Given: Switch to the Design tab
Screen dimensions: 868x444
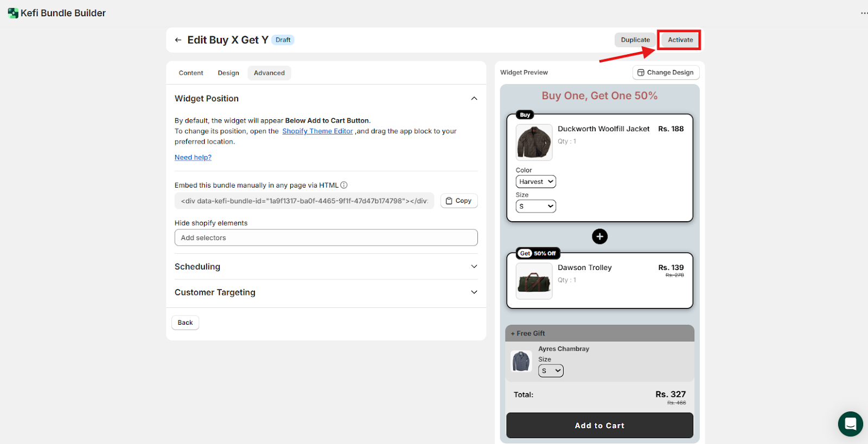Looking at the screenshot, I should [228, 73].
